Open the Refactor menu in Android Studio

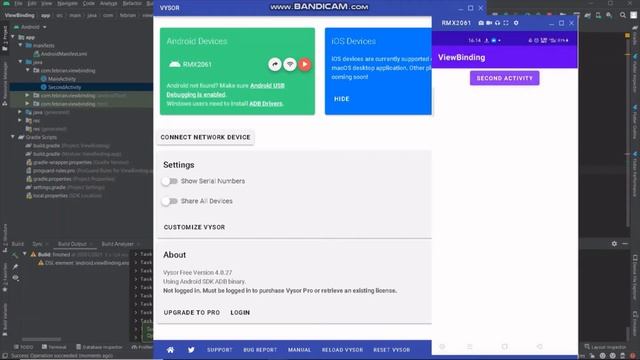[132, 3]
